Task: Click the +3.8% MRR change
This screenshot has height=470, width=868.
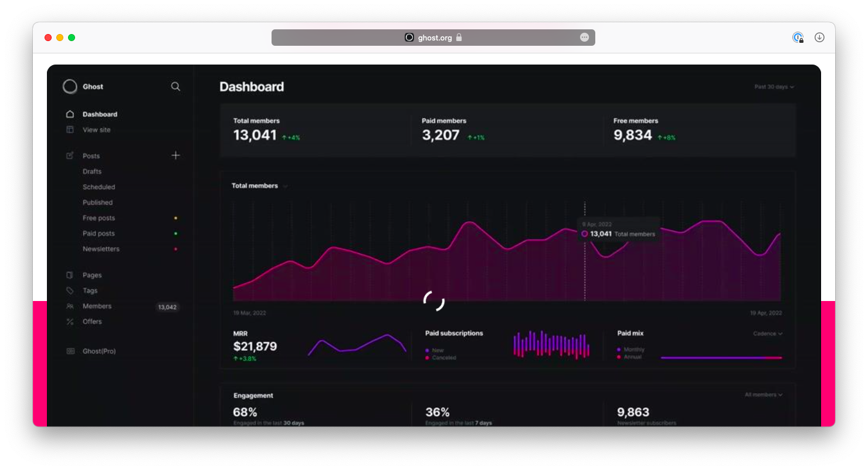Action: [245, 359]
